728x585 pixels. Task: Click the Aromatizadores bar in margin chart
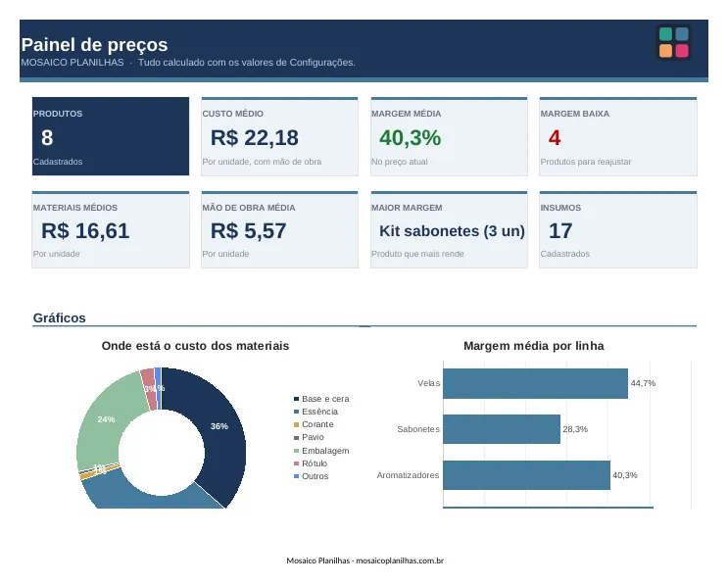[526, 475]
